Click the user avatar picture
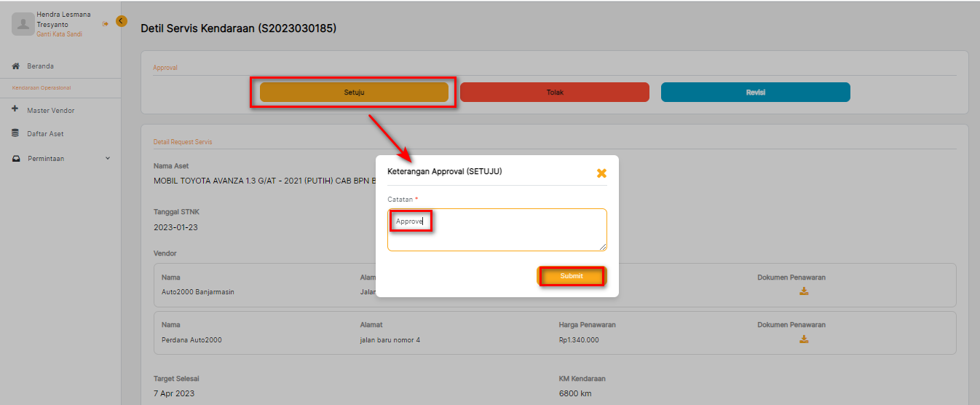The width and height of the screenshot is (980, 405). tap(23, 24)
